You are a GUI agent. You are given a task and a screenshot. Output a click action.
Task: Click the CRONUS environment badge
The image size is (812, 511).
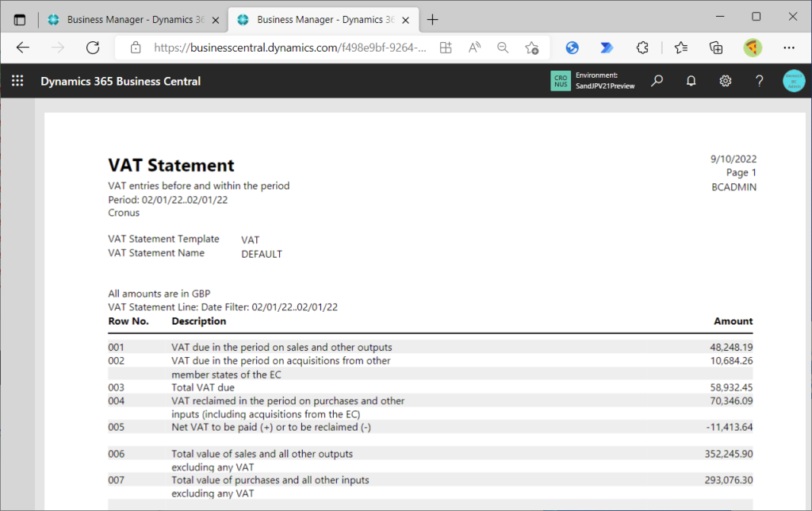561,81
